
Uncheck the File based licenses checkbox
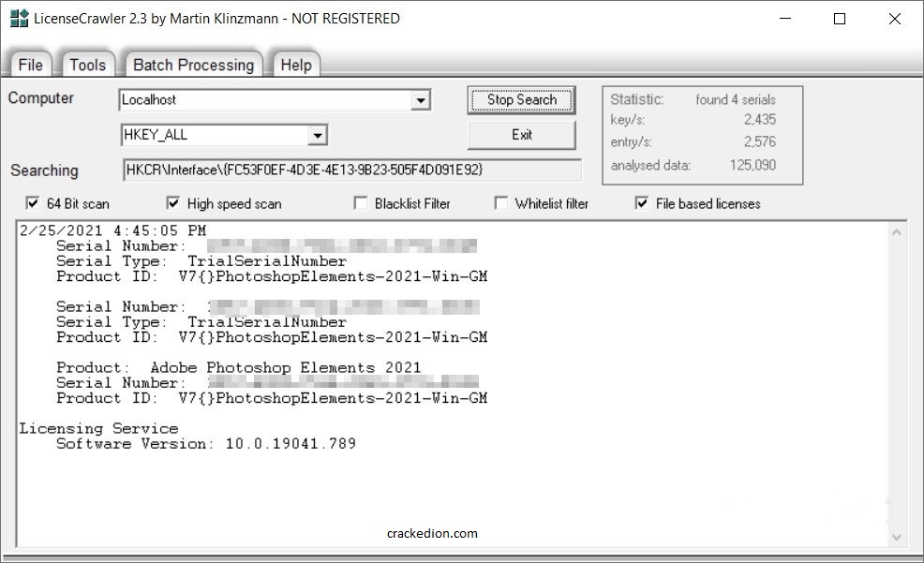[x=642, y=203]
